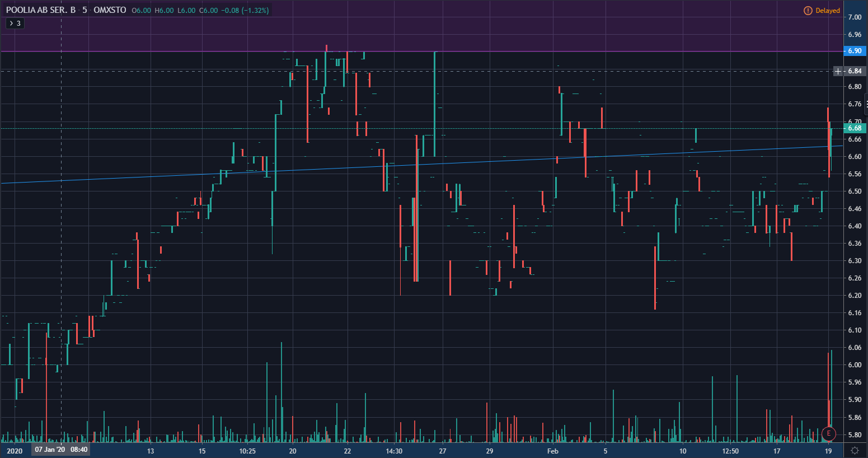The image size is (868, 458).
Task: Click the 6.50 level on price axis
Action: point(855,191)
